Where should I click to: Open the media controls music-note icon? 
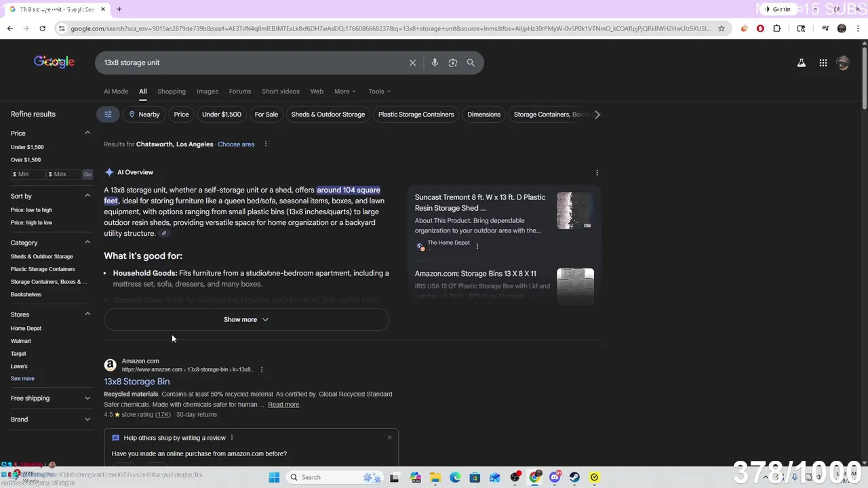(x=825, y=28)
